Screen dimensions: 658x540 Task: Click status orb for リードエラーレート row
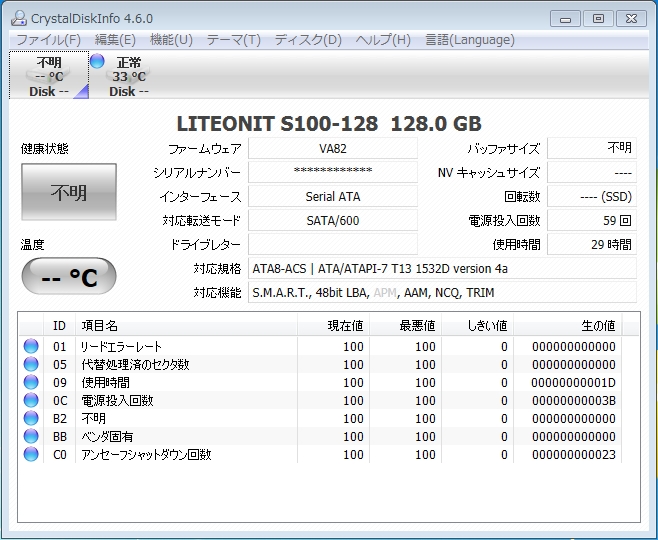pos(31,347)
